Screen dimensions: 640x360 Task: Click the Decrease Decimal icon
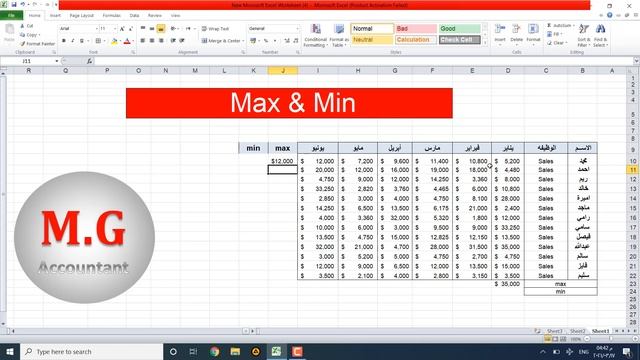pos(296,41)
